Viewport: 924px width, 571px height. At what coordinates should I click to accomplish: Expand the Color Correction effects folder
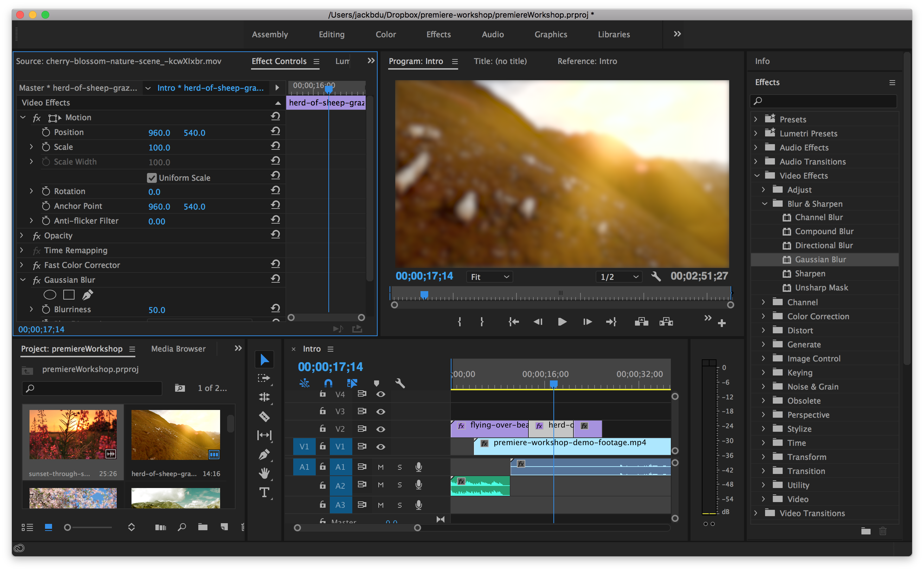(x=763, y=316)
